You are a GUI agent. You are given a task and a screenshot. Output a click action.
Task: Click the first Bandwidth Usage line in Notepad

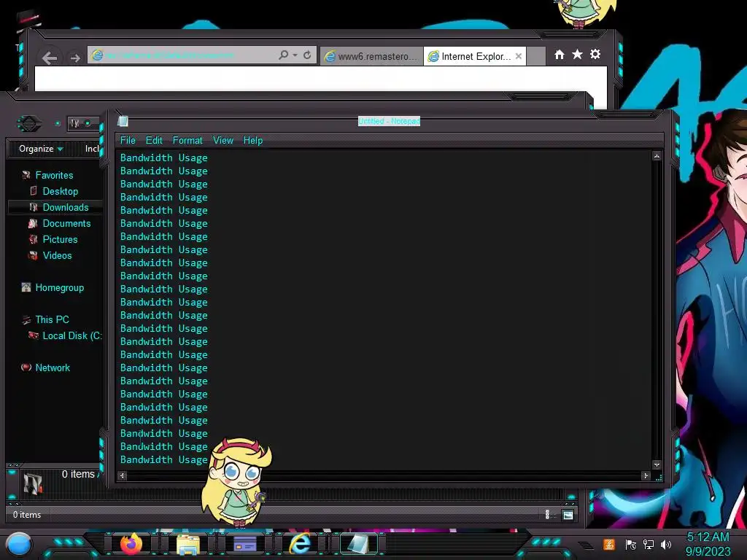[x=164, y=157]
